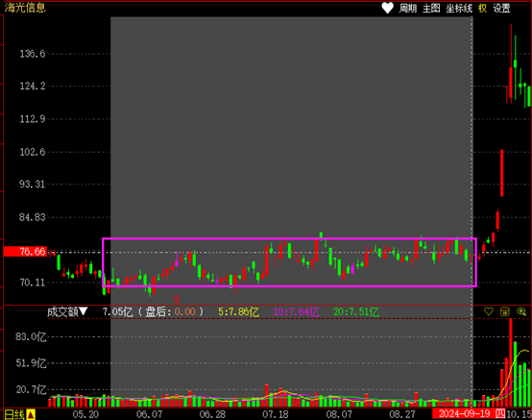Open the 周期 period menu
The height and width of the screenshot is (420, 532).
[408, 8]
